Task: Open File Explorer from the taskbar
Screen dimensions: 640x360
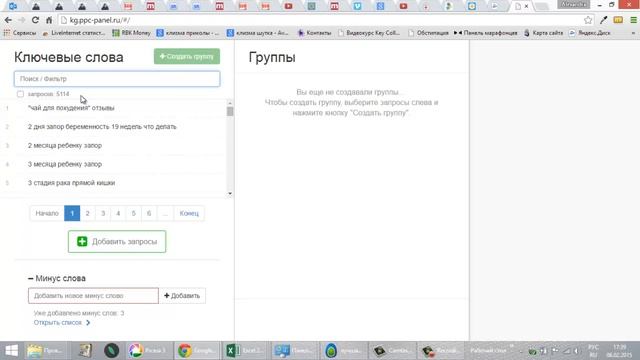Action: [44, 351]
